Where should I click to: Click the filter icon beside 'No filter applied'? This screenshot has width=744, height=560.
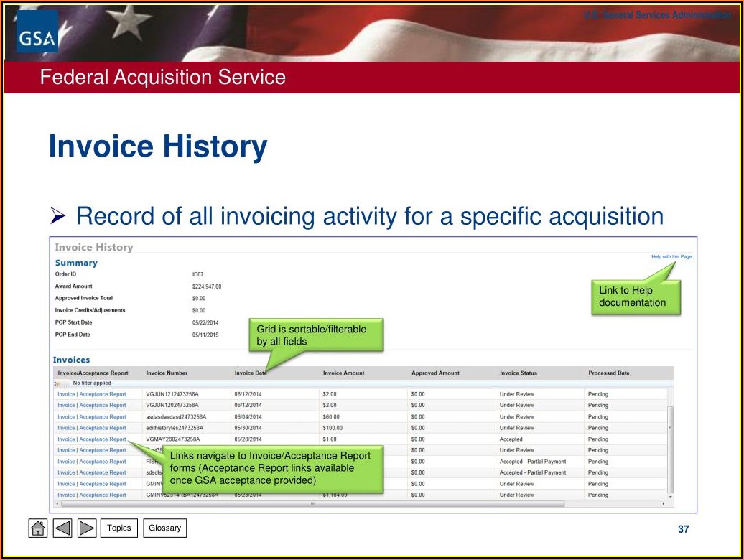point(57,383)
